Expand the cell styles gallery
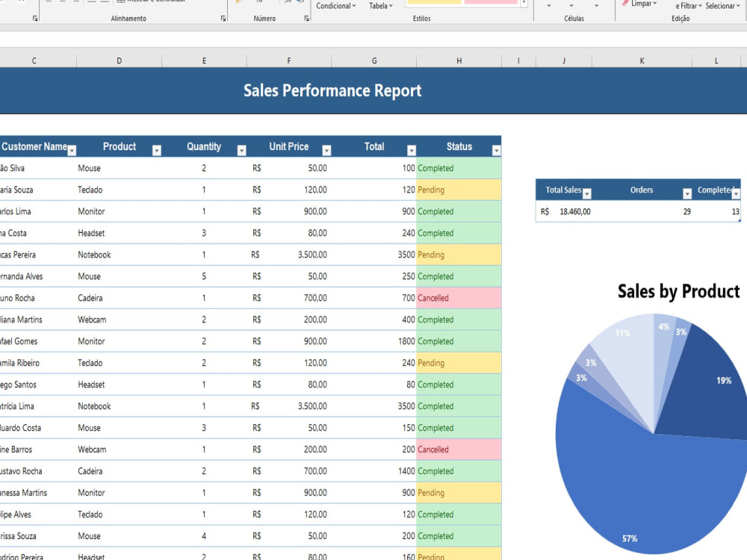This screenshot has width=747, height=560. coord(524,3)
